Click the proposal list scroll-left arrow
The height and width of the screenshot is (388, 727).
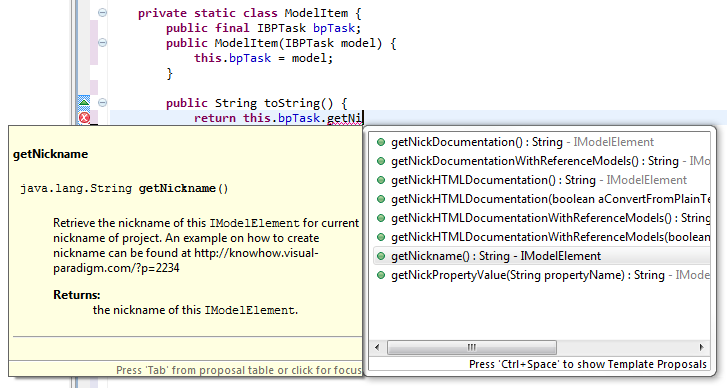[377, 347]
